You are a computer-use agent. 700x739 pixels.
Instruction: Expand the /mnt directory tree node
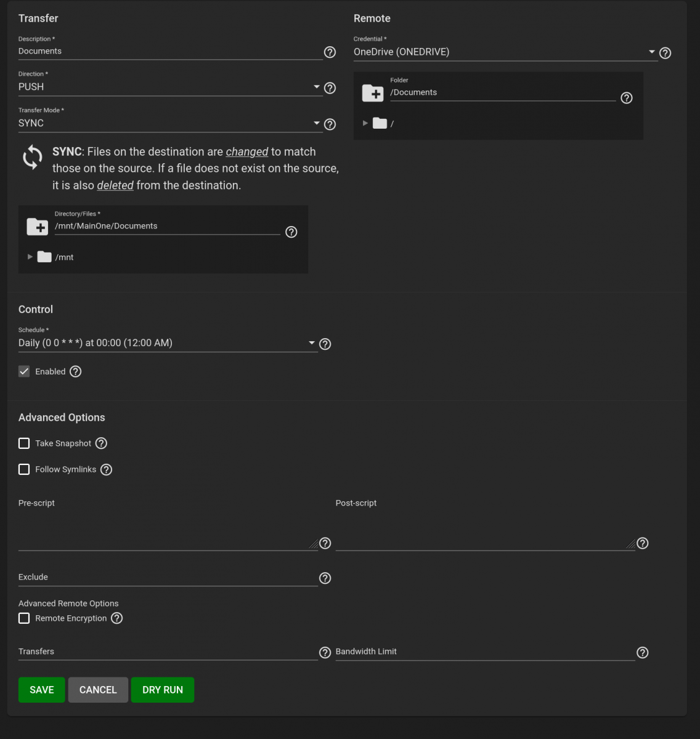[30, 257]
